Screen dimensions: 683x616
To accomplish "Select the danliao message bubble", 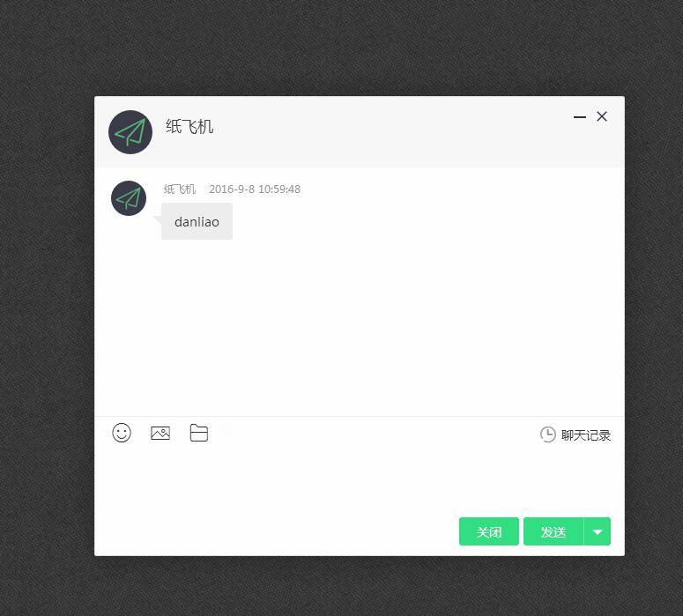I will coord(197,221).
